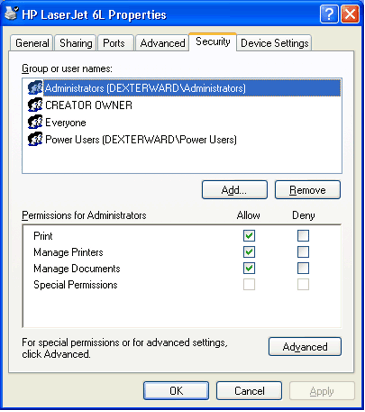Open the Advanced tab
Screen dimensions: 365x412
click(x=162, y=43)
